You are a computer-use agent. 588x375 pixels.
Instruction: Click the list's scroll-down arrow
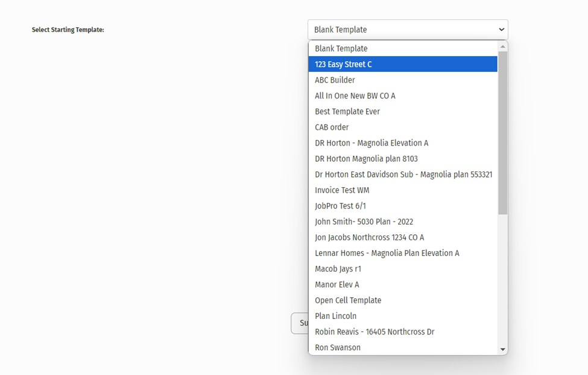502,349
